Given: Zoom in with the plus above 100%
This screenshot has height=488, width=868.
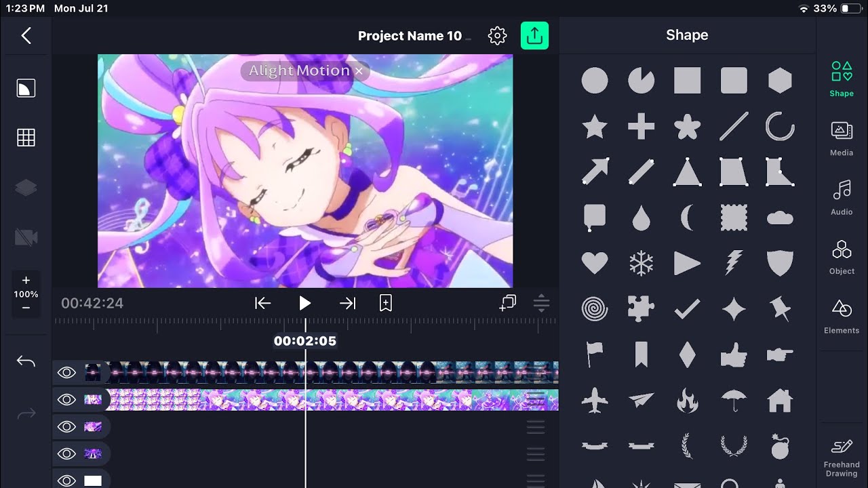Looking at the screenshot, I should [x=26, y=281].
